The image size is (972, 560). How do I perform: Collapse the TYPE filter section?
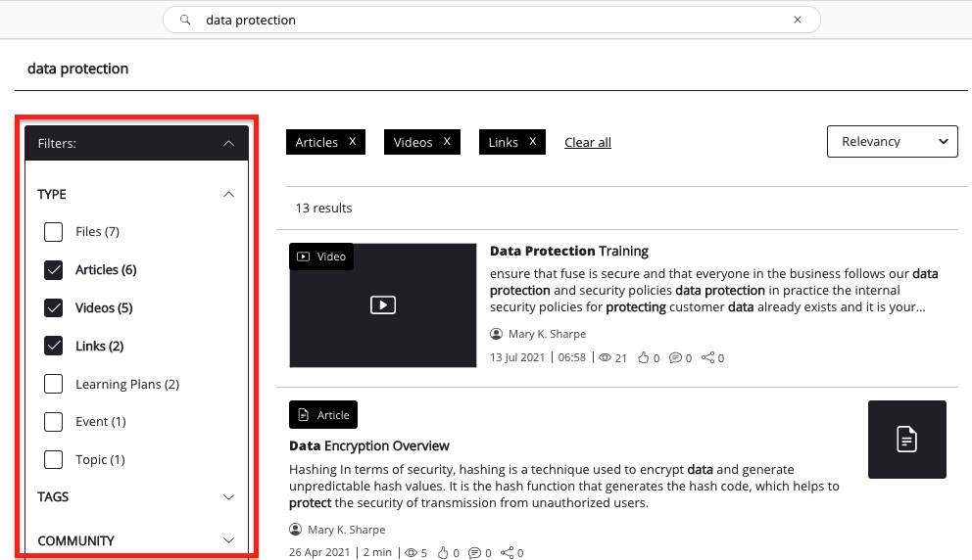coord(228,194)
